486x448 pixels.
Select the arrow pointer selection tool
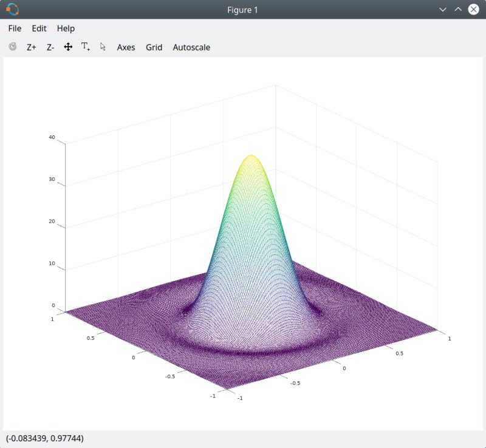click(103, 47)
